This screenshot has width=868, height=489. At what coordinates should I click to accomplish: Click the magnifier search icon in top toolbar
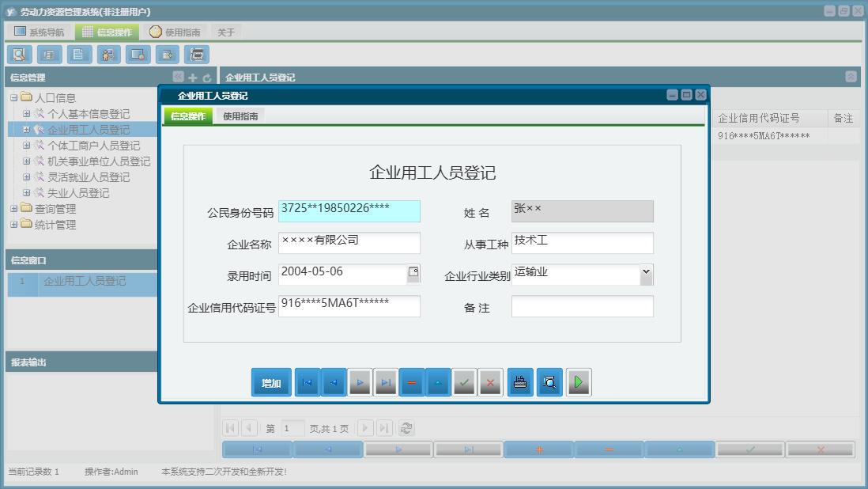tap(20, 55)
